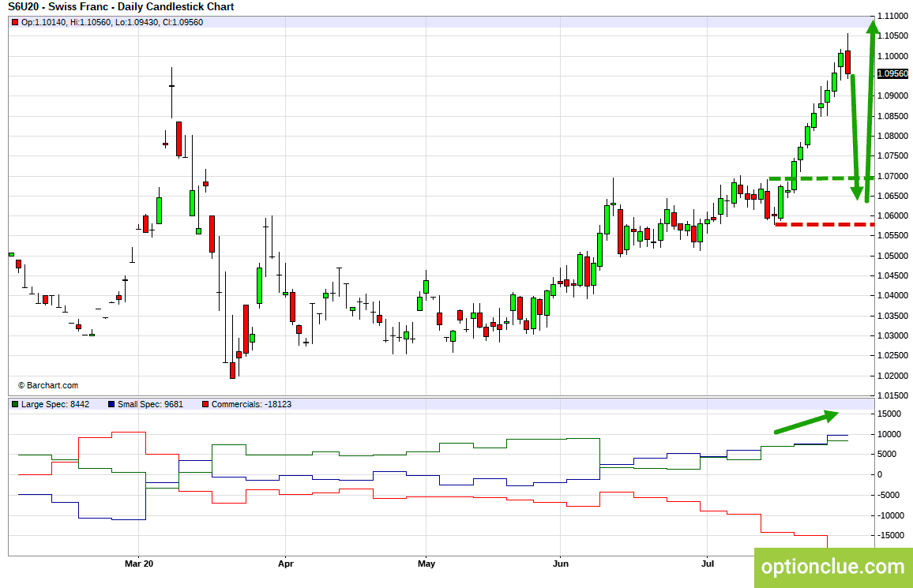Select the current price label 1.09560

tap(892, 74)
